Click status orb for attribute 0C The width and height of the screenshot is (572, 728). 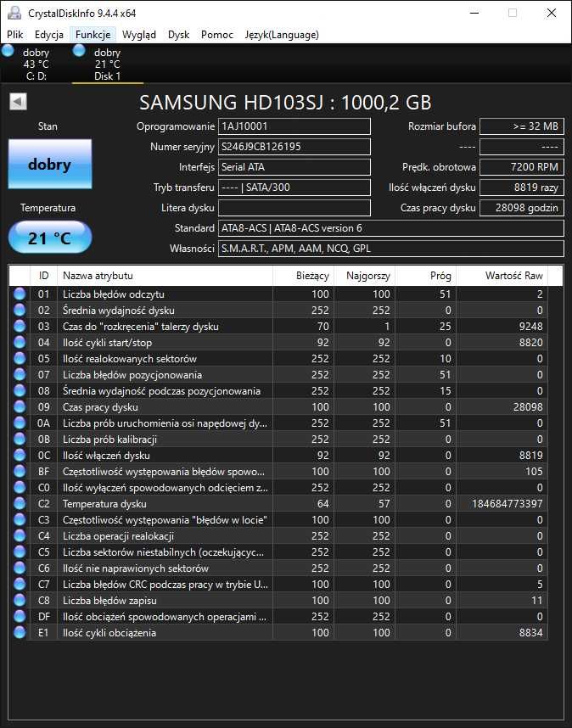[20, 455]
